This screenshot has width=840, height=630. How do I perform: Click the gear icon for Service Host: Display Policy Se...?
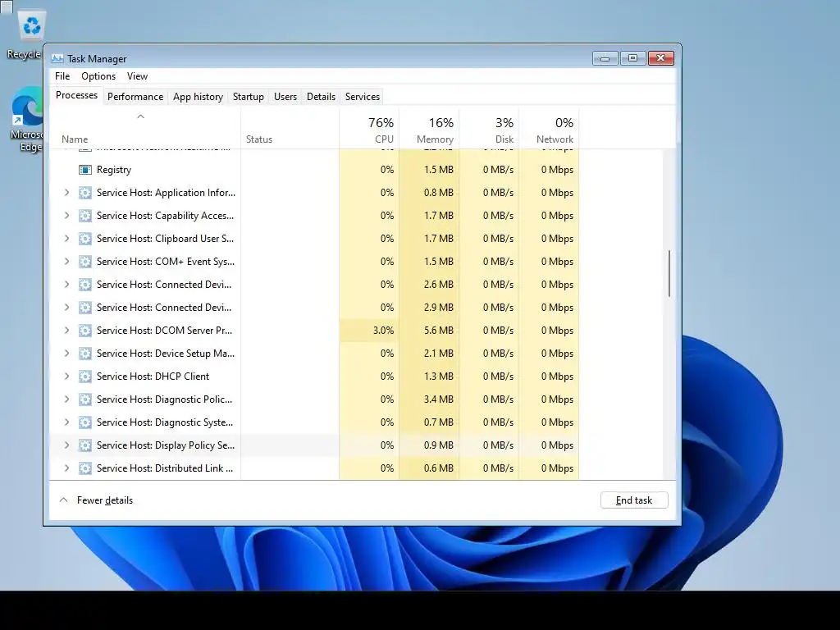tap(85, 445)
